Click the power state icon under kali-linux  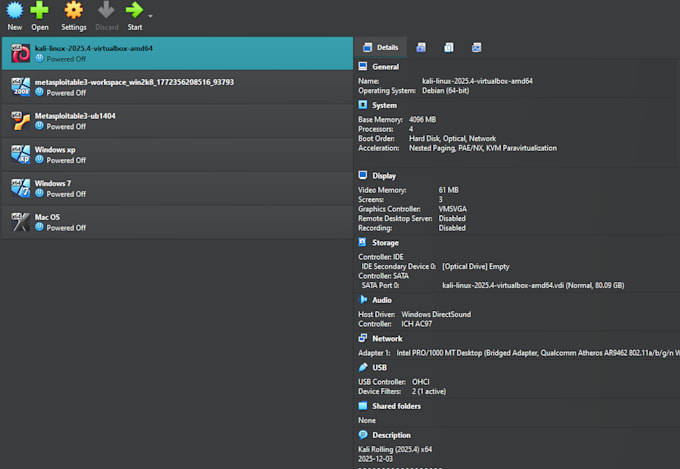[39, 59]
